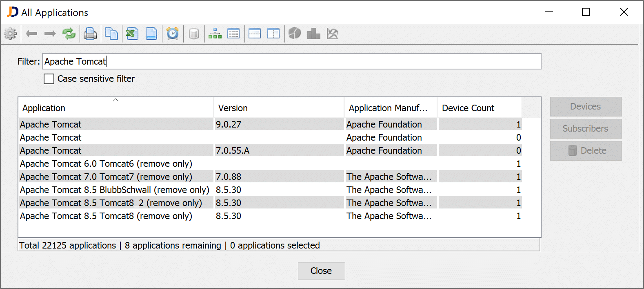
Task: Click the Close button at bottom
Action: coord(321,271)
